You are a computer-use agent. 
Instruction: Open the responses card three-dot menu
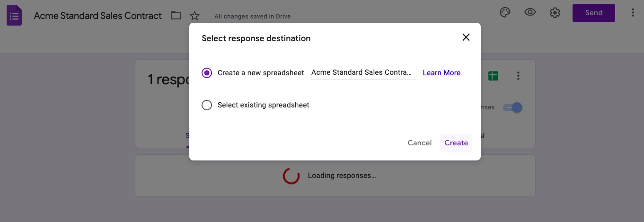coord(519,76)
